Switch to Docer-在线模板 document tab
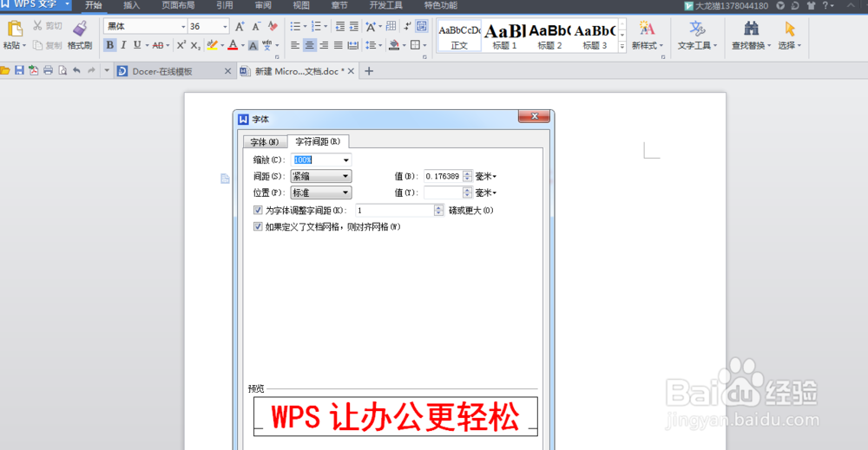Screen dimensions: 868x450 coord(162,71)
